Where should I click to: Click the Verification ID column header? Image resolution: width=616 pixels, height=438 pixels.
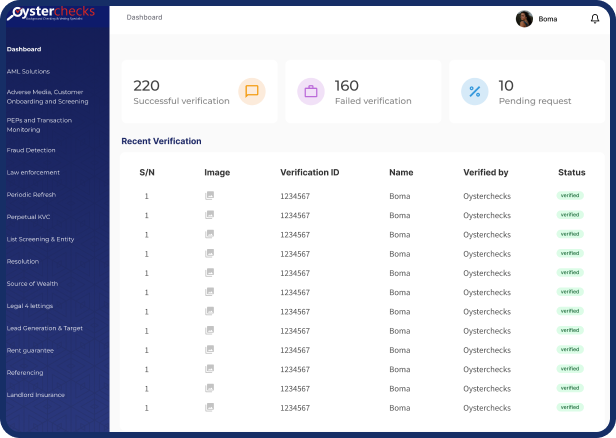click(309, 173)
